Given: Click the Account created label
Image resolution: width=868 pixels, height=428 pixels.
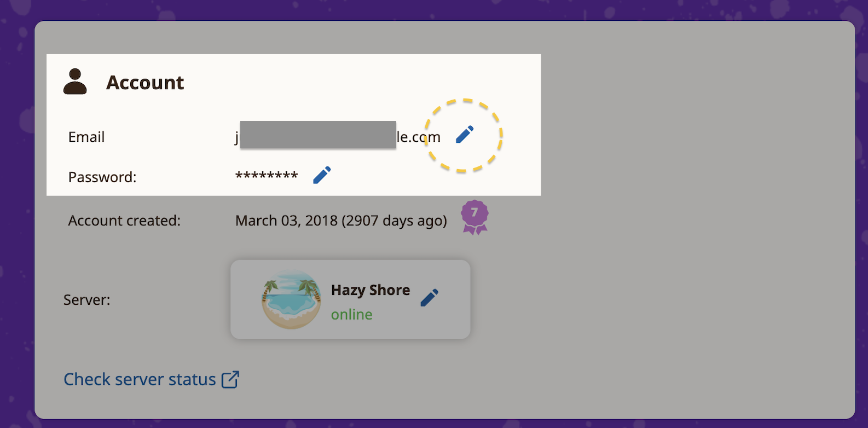Looking at the screenshot, I should click(x=124, y=221).
